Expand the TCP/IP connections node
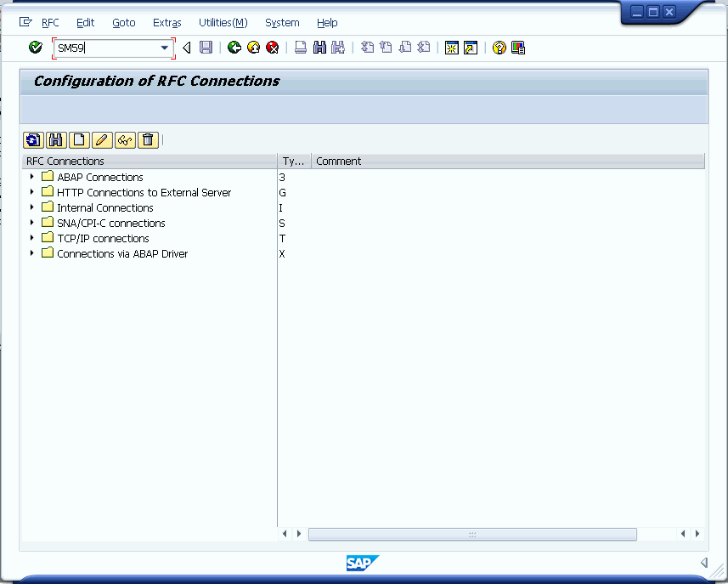The image size is (728, 584). click(x=31, y=238)
